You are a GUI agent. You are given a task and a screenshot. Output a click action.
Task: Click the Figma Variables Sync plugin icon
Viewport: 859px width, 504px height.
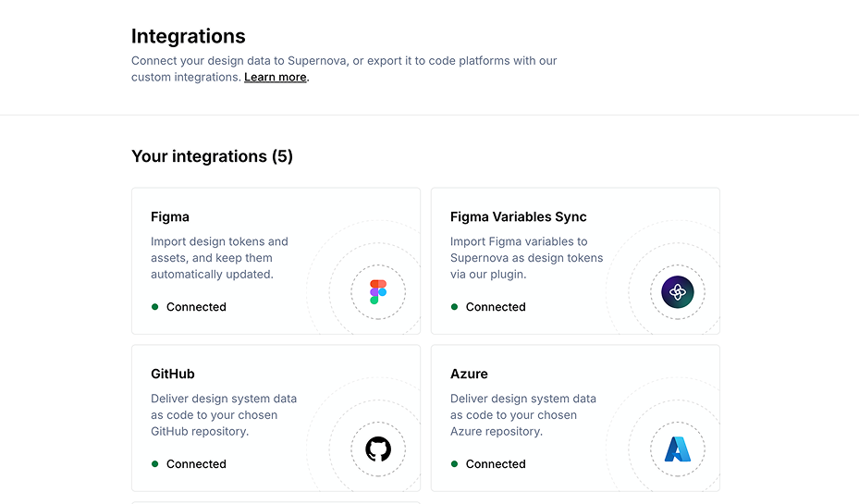click(678, 292)
